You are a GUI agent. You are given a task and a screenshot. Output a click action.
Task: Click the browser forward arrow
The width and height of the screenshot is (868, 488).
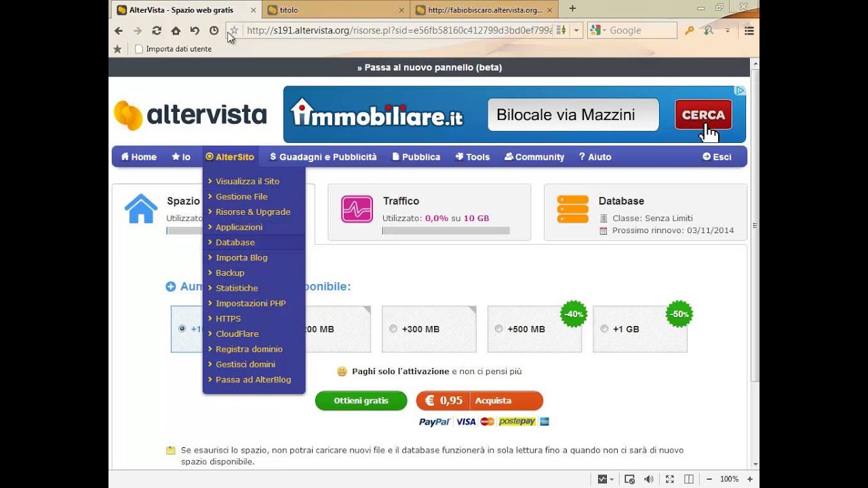[x=138, y=30]
